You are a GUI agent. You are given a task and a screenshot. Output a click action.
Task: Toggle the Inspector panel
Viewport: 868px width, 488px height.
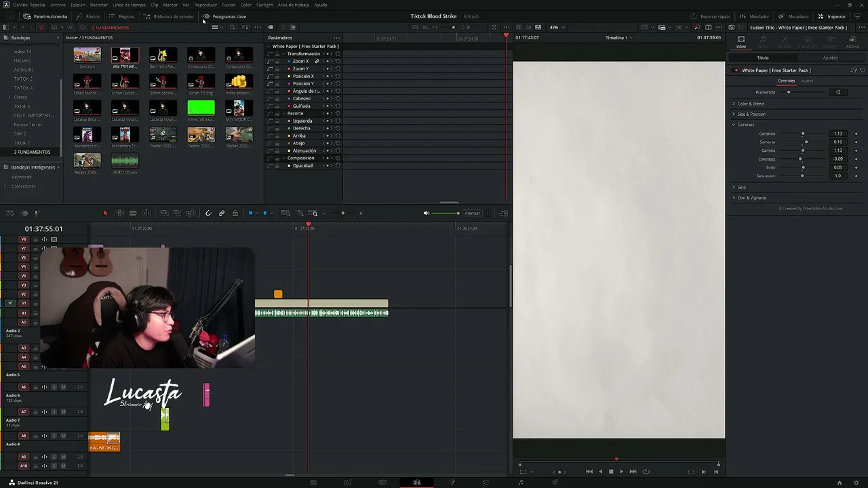tap(832, 16)
